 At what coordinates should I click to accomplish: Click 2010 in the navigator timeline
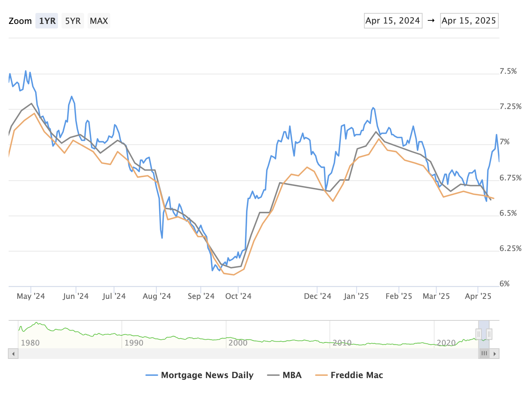coord(342,343)
